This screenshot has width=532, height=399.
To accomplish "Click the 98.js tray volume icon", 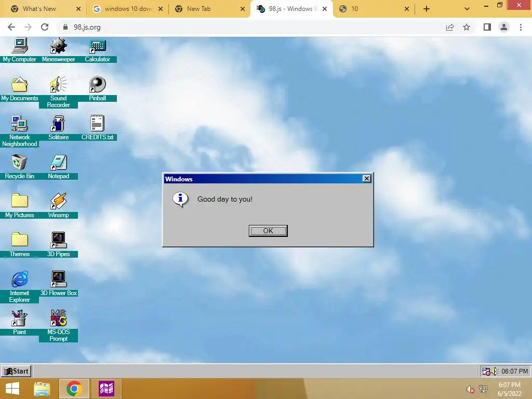I will click(494, 371).
